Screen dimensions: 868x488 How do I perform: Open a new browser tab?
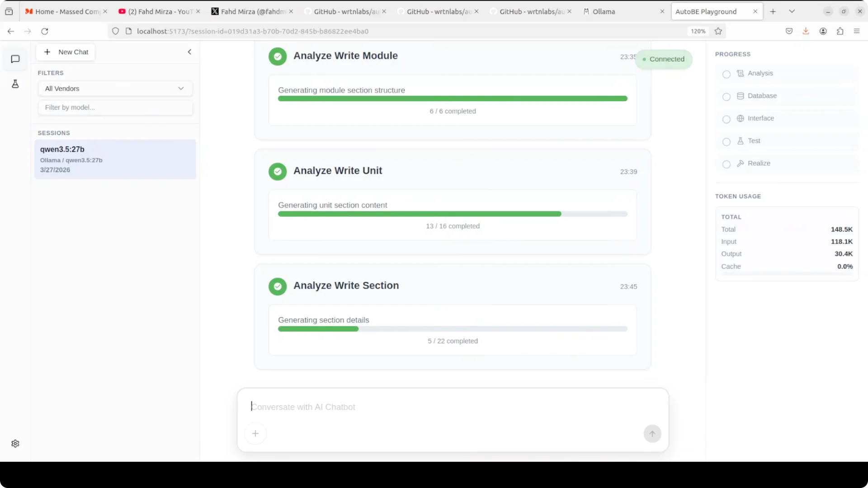[773, 12]
